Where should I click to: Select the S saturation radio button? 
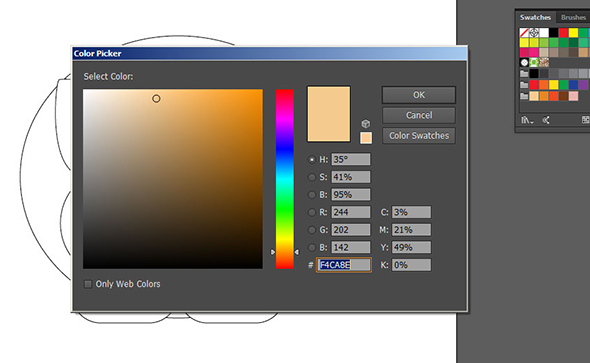pyautogui.click(x=312, y=177)
